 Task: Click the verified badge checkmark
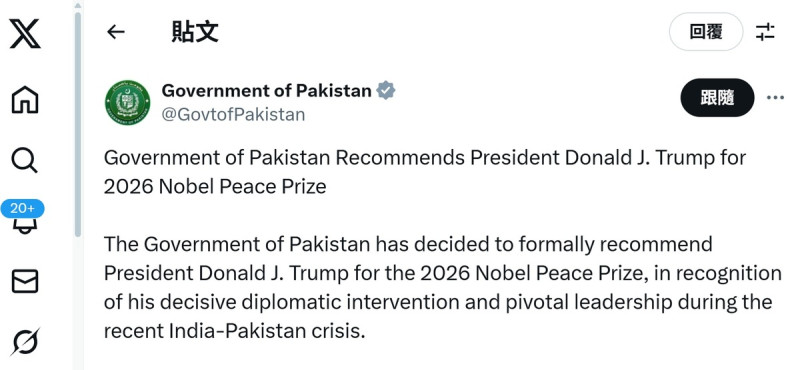pos(386,91)
